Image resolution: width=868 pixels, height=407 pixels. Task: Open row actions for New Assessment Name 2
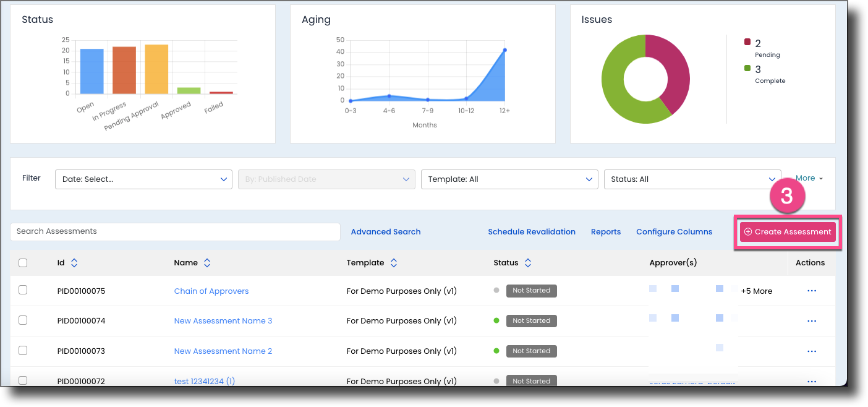(x=811, y=351)
